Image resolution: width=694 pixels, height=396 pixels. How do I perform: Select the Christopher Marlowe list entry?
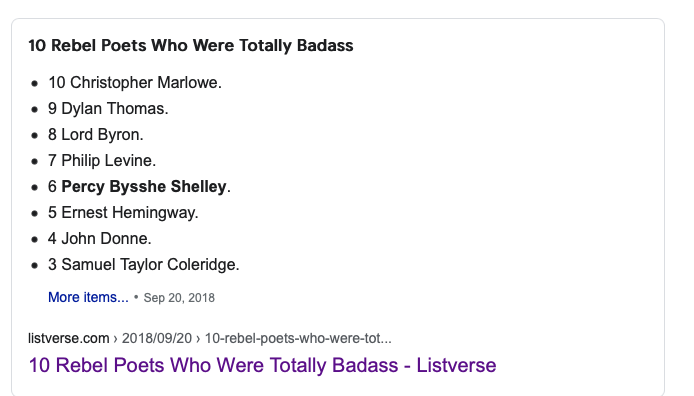point(135,83)
